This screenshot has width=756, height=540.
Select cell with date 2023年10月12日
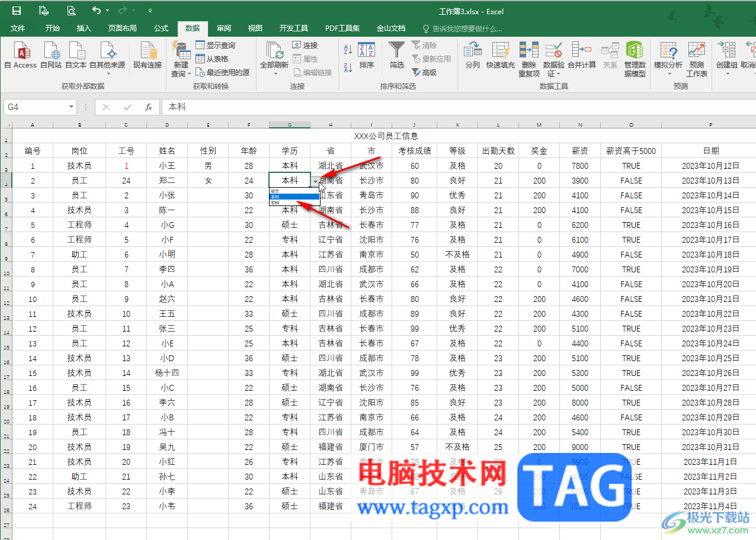pyautogui.click(x=710, y=166)
